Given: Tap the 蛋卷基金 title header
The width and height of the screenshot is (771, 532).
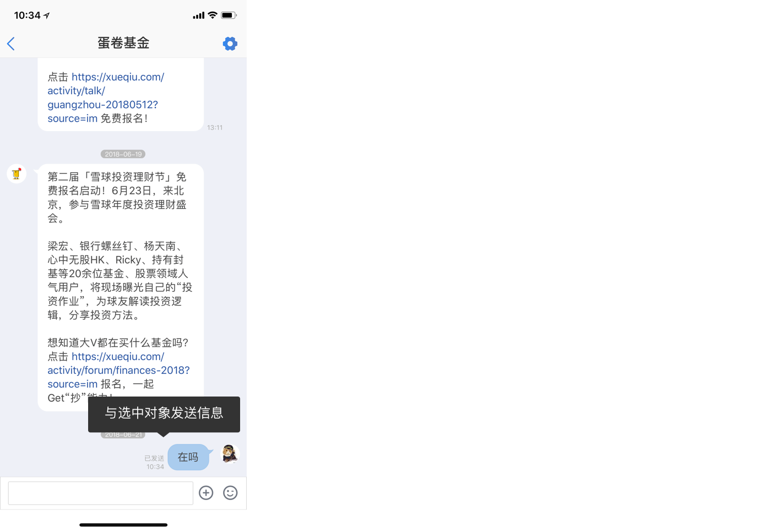Looking at the screenshot, I should (x=123, y=43).
